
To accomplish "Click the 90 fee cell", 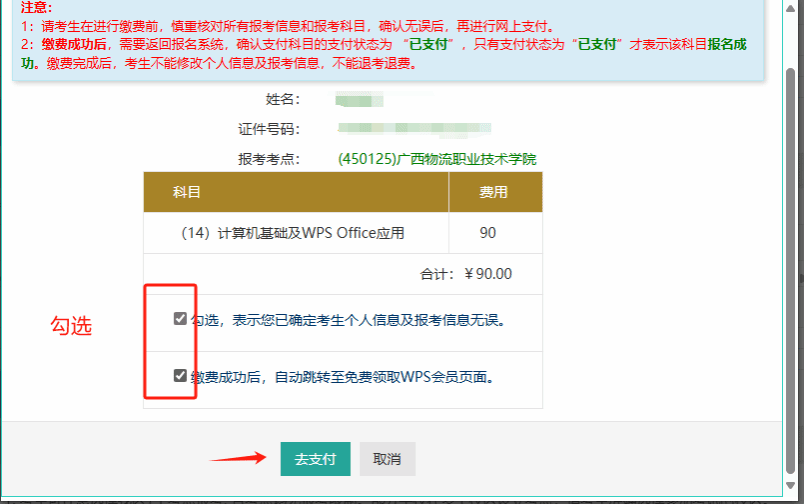I will coord(488,233).
